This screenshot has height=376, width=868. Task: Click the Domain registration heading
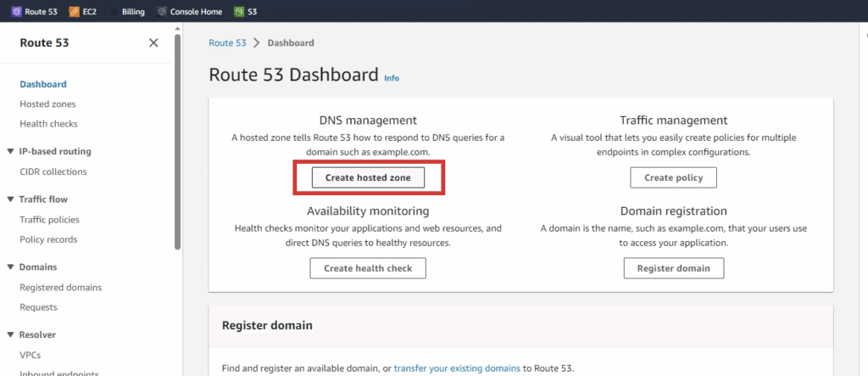tap(674, 210)
